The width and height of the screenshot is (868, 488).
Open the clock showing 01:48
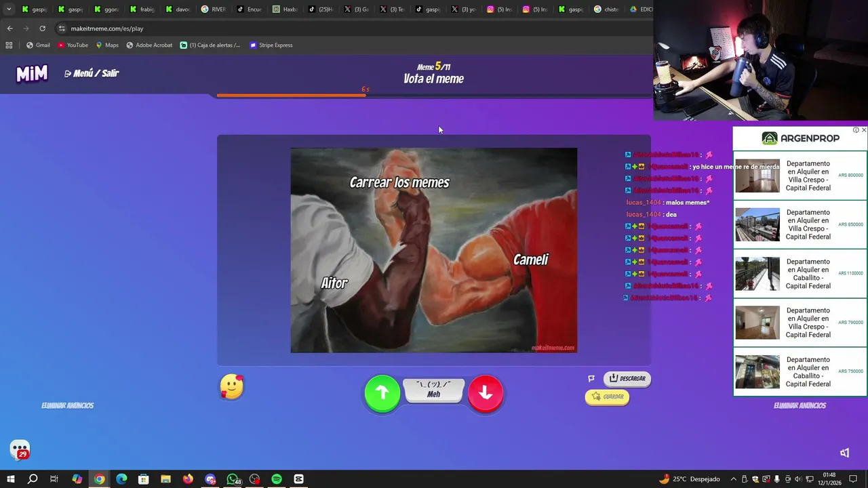[829, 479]
